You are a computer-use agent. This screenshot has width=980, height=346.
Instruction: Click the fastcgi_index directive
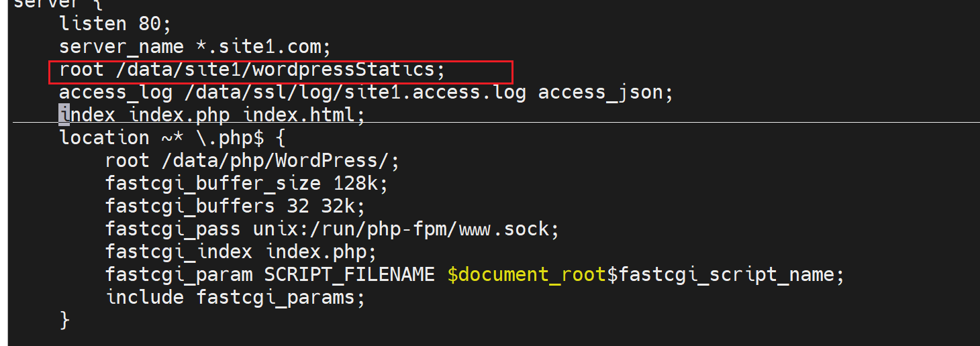click(x=179, y=252)
